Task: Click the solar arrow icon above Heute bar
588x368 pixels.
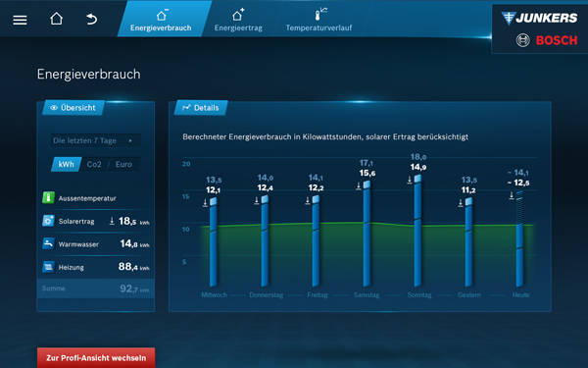Action: click(x=512, y=195)
